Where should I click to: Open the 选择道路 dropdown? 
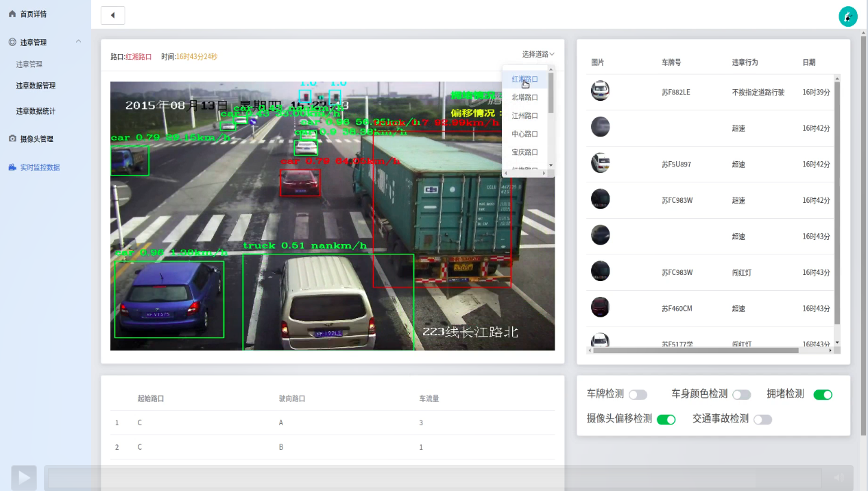pos(538,54)
